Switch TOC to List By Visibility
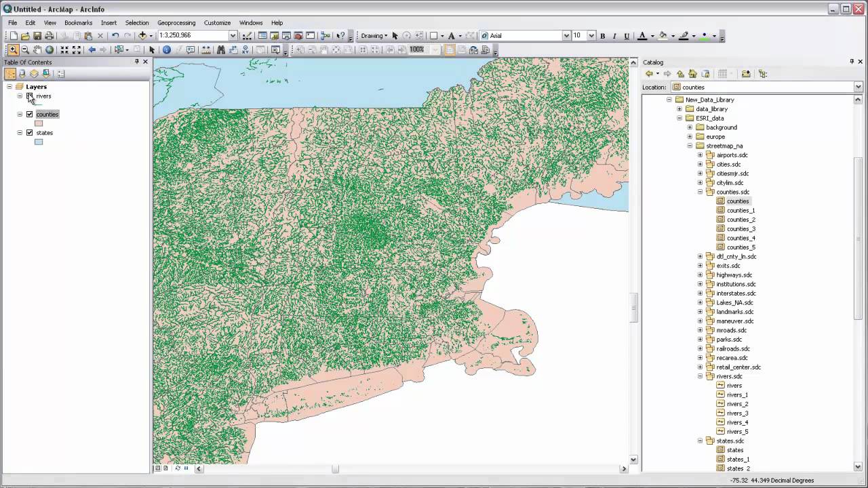 [x=34, y=74]
